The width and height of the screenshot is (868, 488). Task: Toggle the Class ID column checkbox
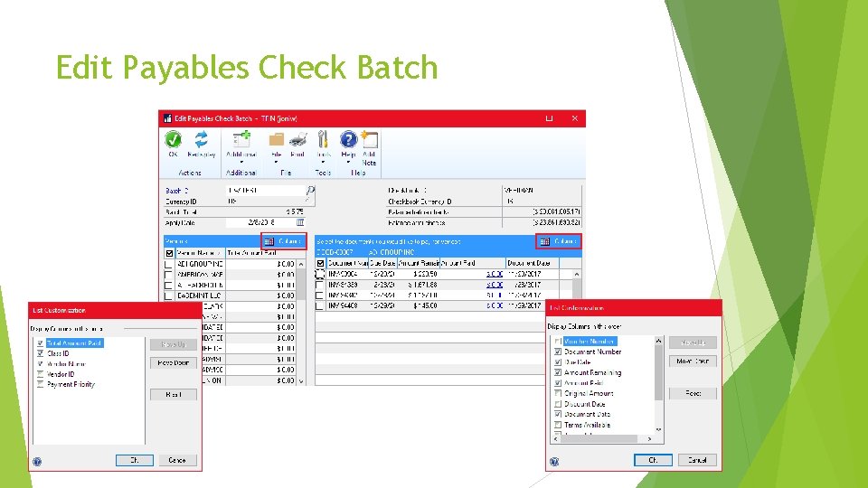click(41, 353)
